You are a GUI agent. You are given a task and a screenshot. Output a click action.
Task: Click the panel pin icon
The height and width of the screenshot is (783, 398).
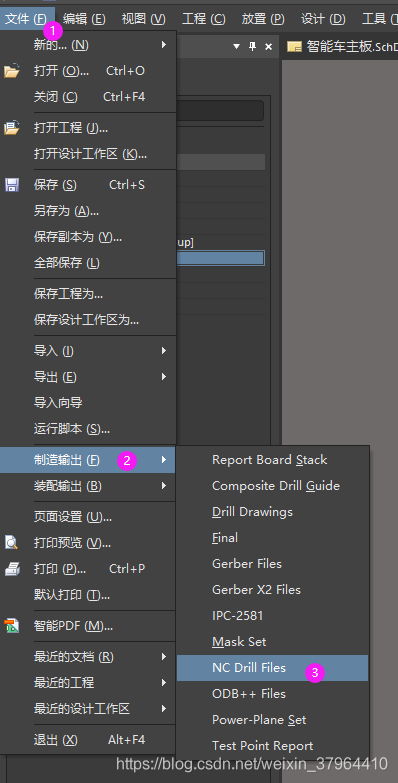point(253,46)
